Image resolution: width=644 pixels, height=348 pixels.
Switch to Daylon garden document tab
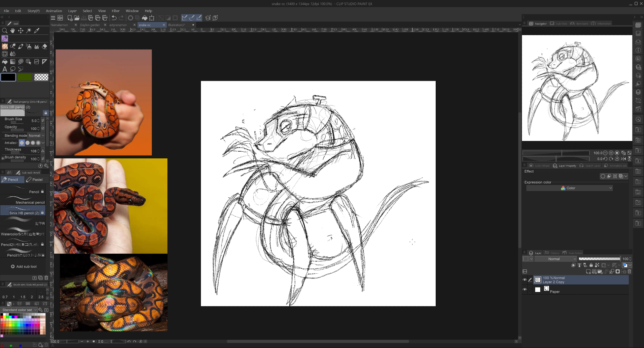90,25
